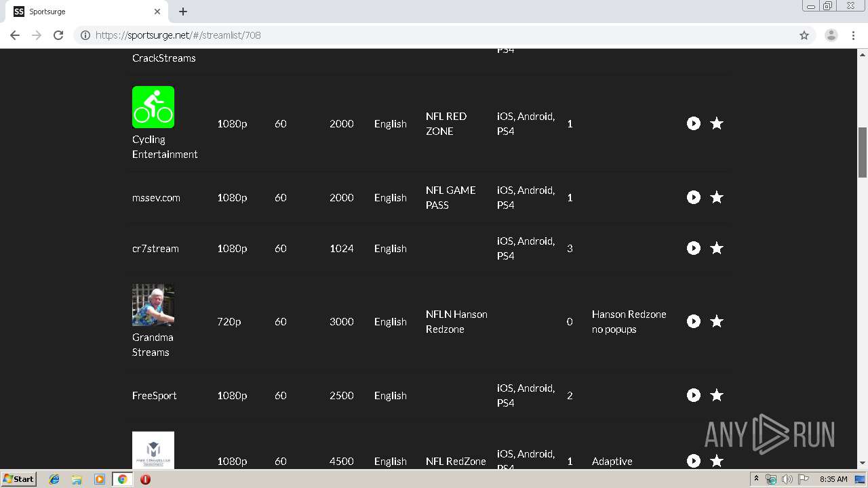868x488 pixels.
Task: Click the mssev.com streamer name
Action: (x=156, y=198)
